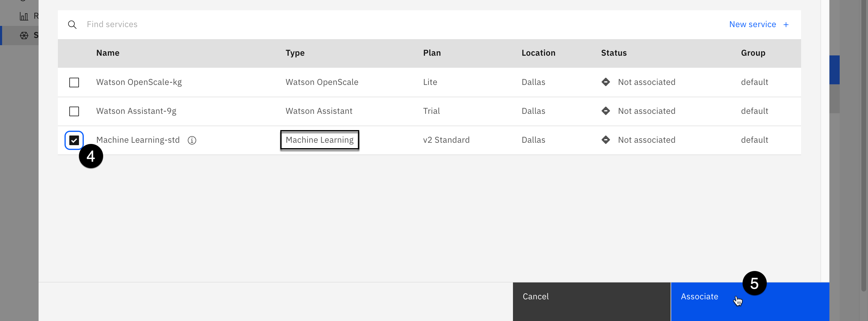Click Not associated status in Machine Learning-std row
Screen dimensions: 868x321
tap(646, 140)
